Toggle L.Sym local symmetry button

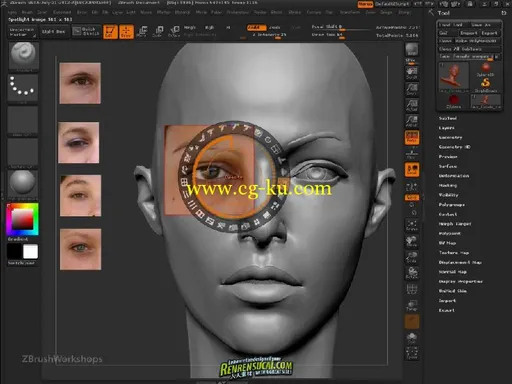click(x=412, y=186)
